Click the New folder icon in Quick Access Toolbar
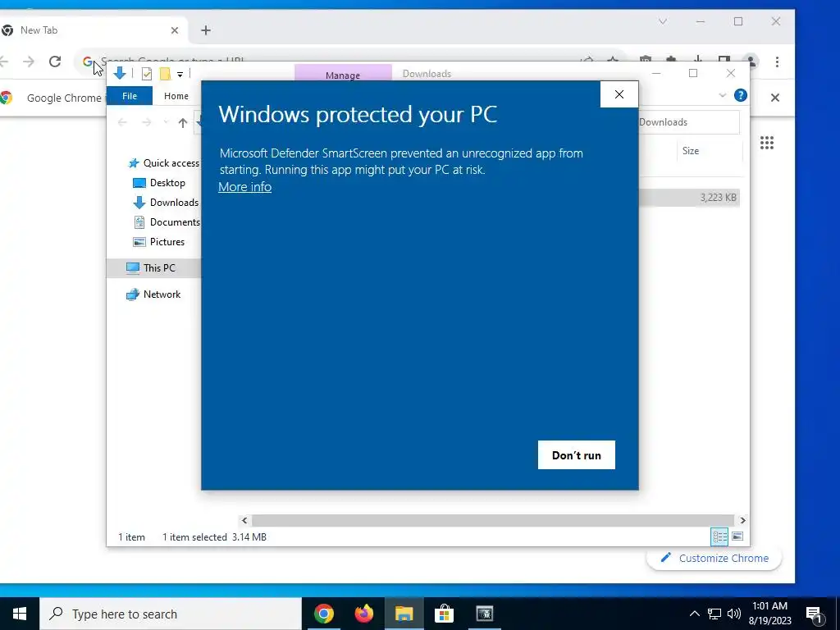This screenshot has height=630, width=840. coord(166,74)
